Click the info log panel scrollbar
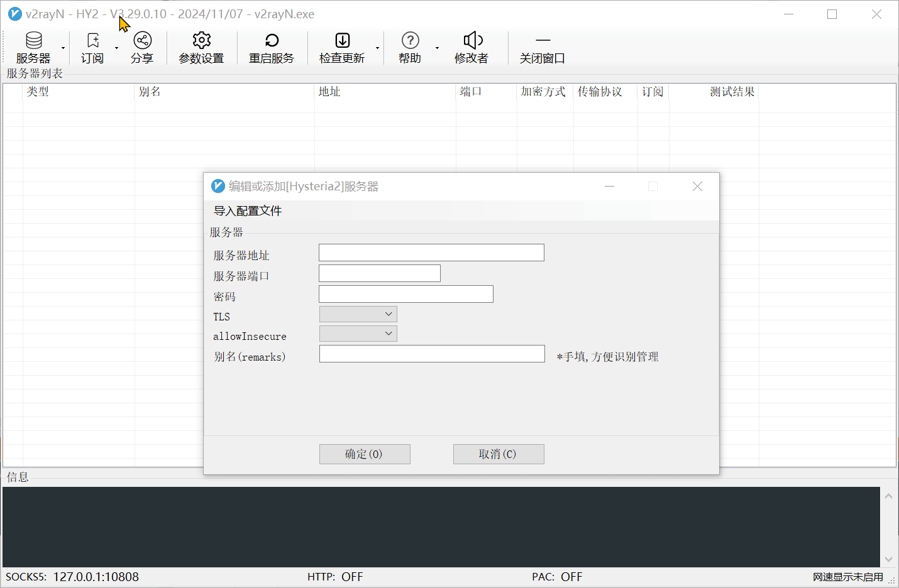 [x=888, y=527]
